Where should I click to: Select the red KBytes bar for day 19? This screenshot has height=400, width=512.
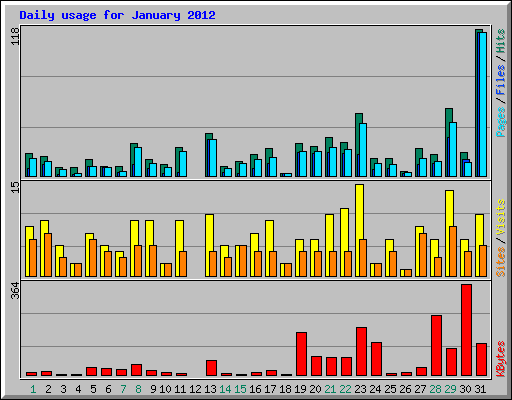click(301, 354)
